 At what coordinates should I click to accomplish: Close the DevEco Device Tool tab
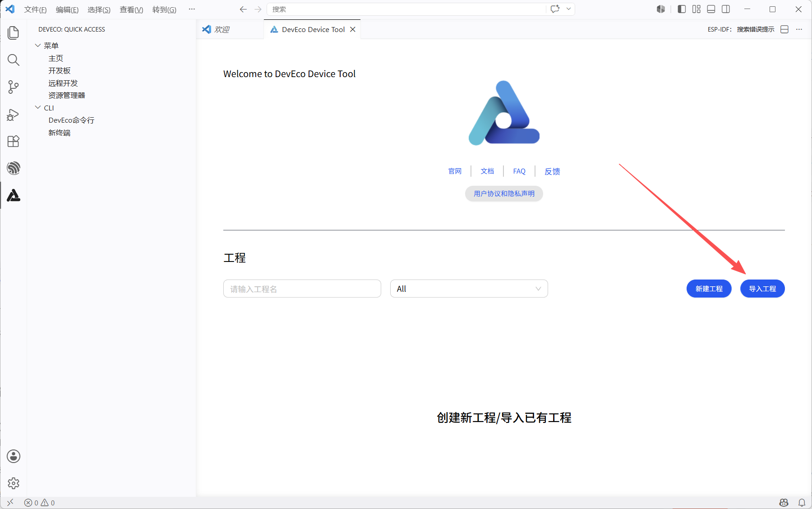coord(353,29)
